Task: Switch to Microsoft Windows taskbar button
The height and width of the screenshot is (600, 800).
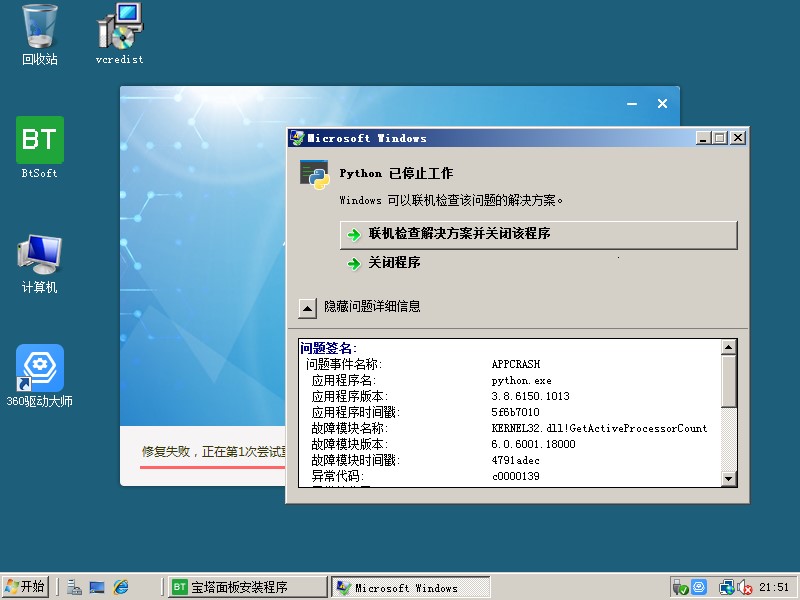Action: click(x=411, y=587)
